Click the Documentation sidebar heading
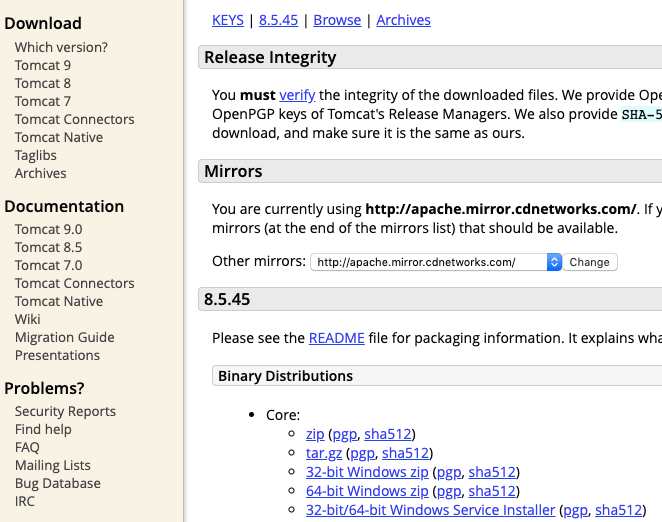The width and height of the screenshot is (662, 522). tap(64, 207)
